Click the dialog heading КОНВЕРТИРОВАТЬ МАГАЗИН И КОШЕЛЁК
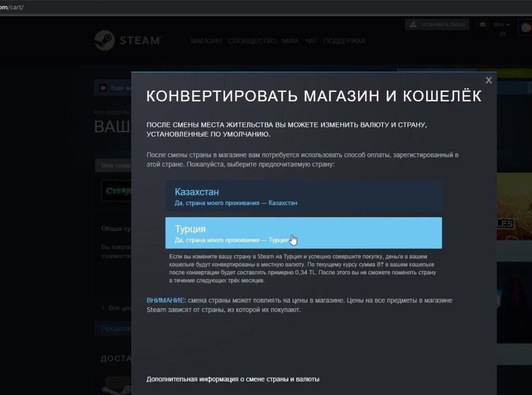Viewport: 532px width, 395px height. click(314, 96)
